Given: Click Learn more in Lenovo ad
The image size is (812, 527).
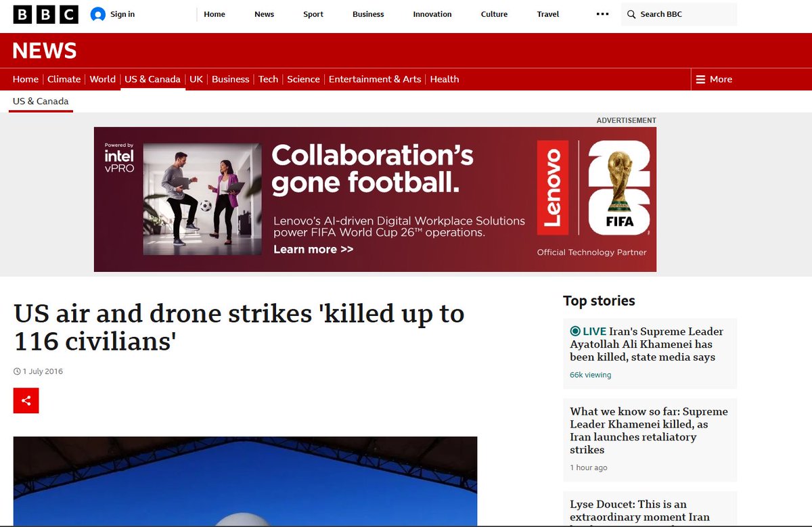Looking at the screenshot, I should (x=313, y=250).
